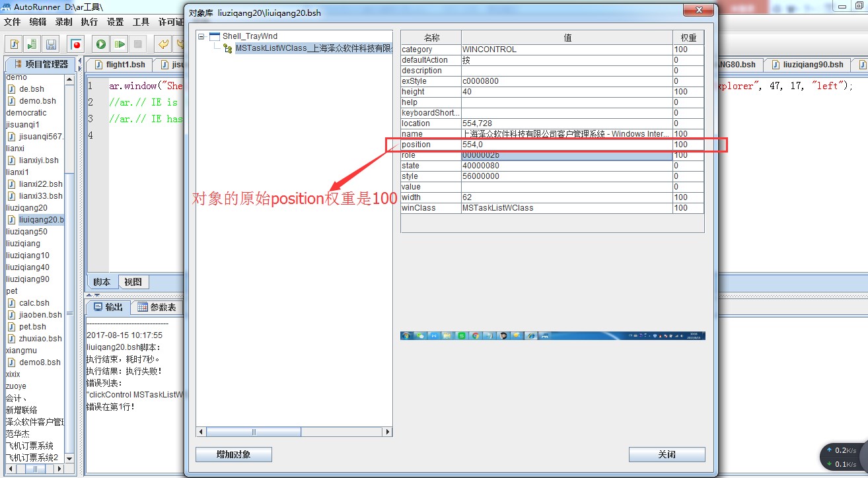Click the import project toolbar icon
This screenshot has height=478, width=868.
click(x=32, y=44)
